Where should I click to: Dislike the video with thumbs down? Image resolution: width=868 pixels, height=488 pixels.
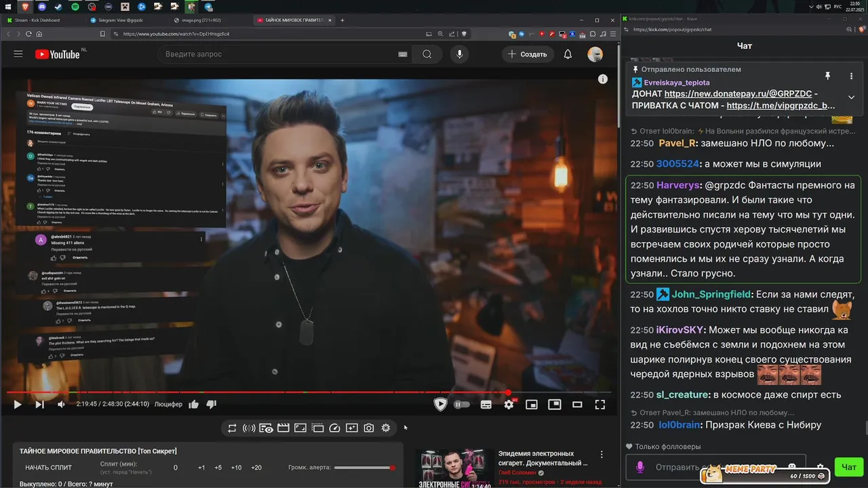click(x=211, y=405)
